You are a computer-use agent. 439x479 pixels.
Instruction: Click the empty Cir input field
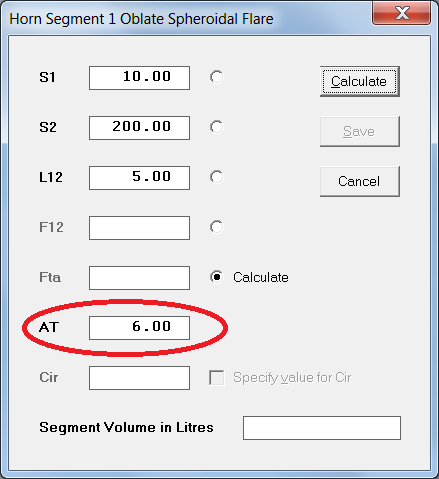[x=139, y=378]
